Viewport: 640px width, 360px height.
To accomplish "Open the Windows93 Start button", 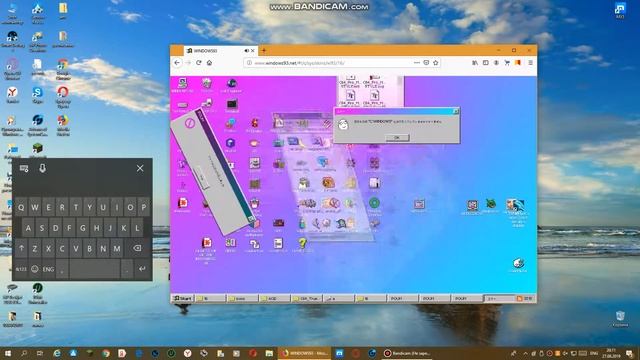I will coord(182,298).
